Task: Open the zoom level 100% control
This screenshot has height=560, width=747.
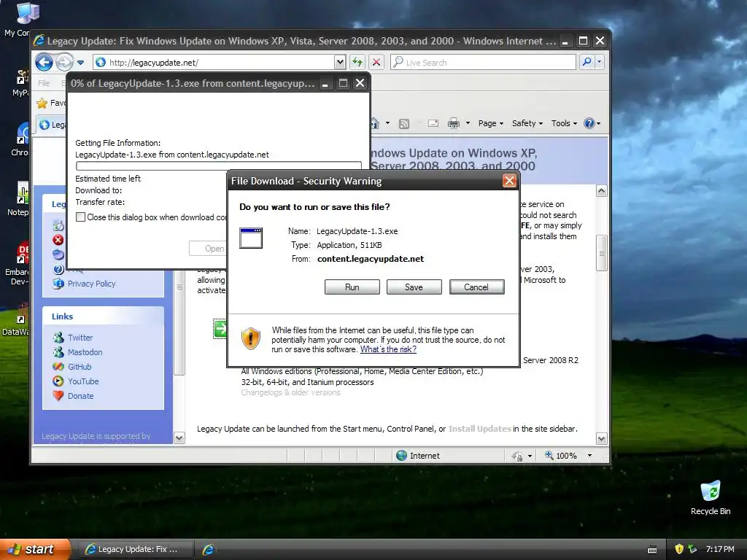Action: pos(561,456)
